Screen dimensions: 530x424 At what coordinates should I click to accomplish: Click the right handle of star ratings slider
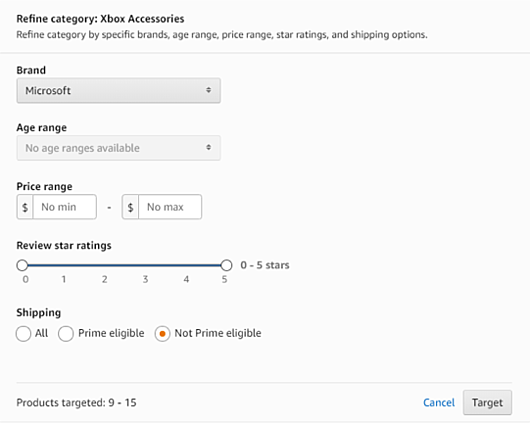[x=226, y=265]
